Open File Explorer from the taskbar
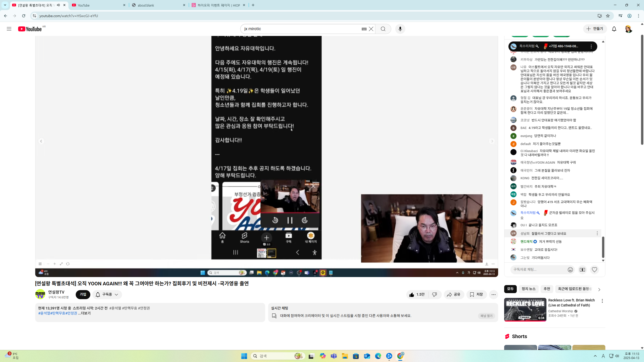 345,356
